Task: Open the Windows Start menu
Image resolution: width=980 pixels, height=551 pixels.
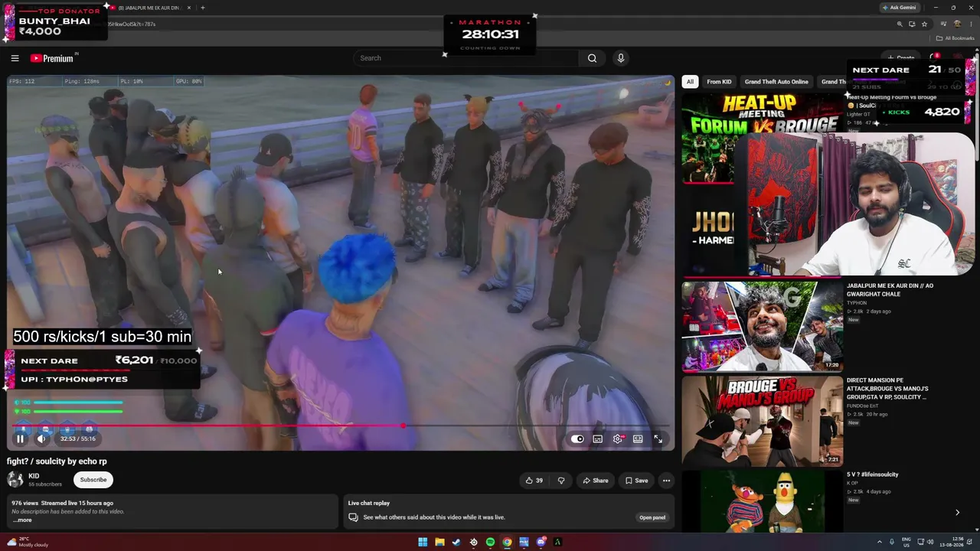Action: 423,543
